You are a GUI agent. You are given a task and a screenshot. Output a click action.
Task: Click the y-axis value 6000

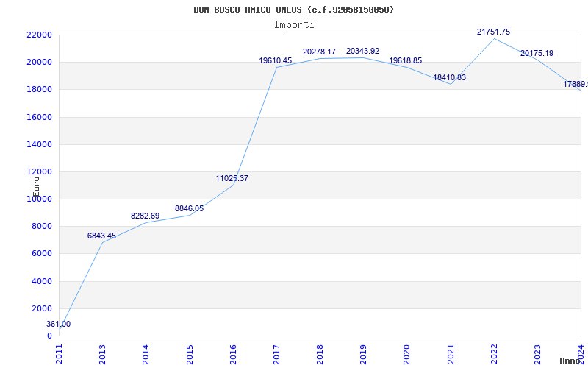click(41, 253)
